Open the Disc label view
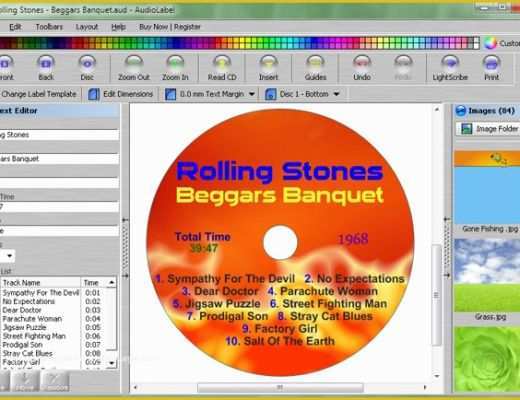 (87, 68)
